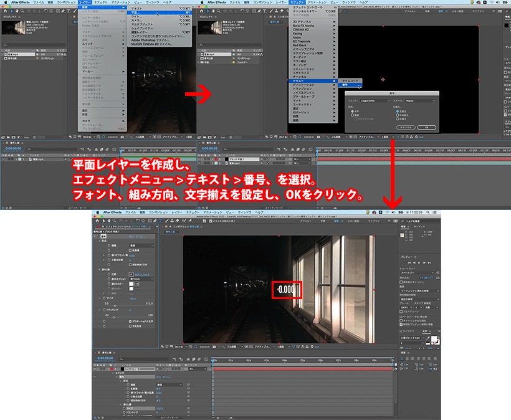This screenshot has width=511, height=420.
Task: Click Home icon in the 0.000 counter screenshot
Action: tap(97, 221)
